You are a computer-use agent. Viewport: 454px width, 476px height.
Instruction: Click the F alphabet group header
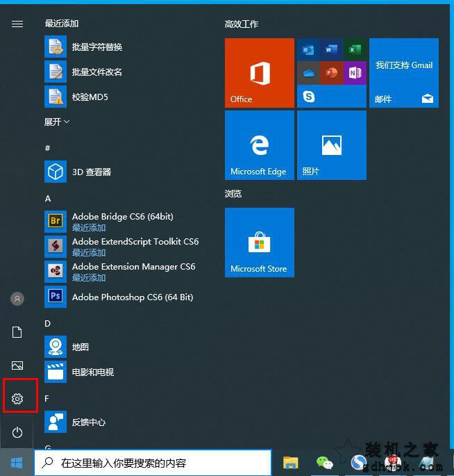47,398
